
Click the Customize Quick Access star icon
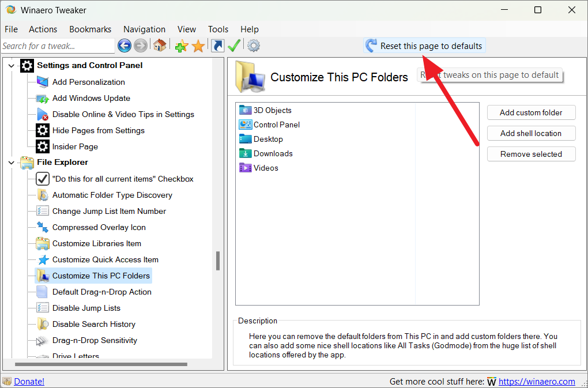[x=43, y=259]
